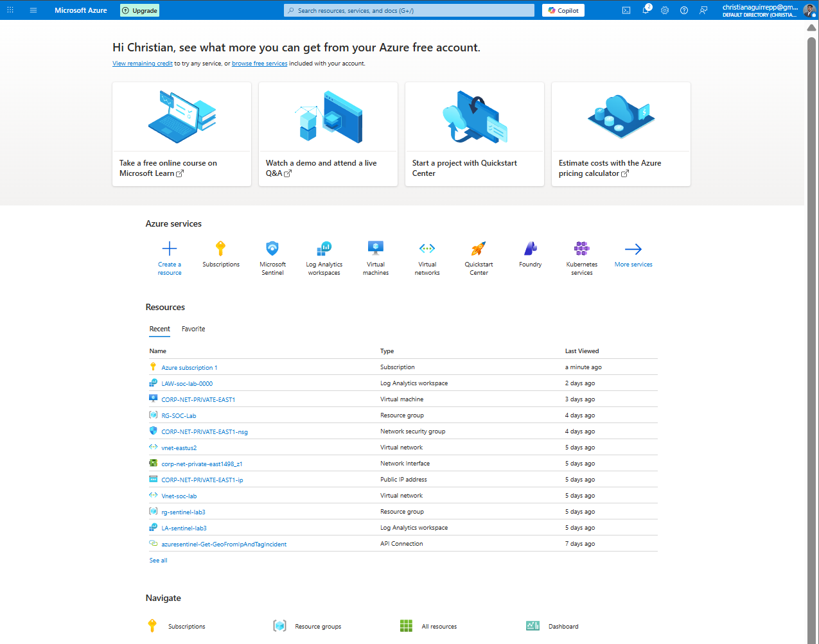This screenshot has width=819, height=644.
Task: Open the Virtual machines service icon
Action: 375,249
